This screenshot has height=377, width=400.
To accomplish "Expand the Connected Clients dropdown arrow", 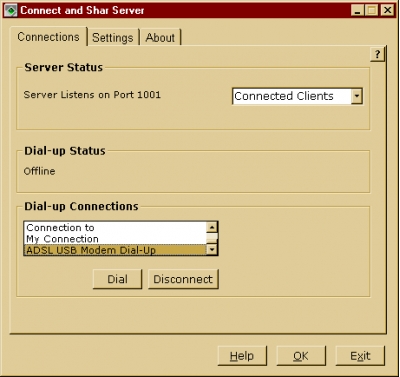I will (357, 96).
